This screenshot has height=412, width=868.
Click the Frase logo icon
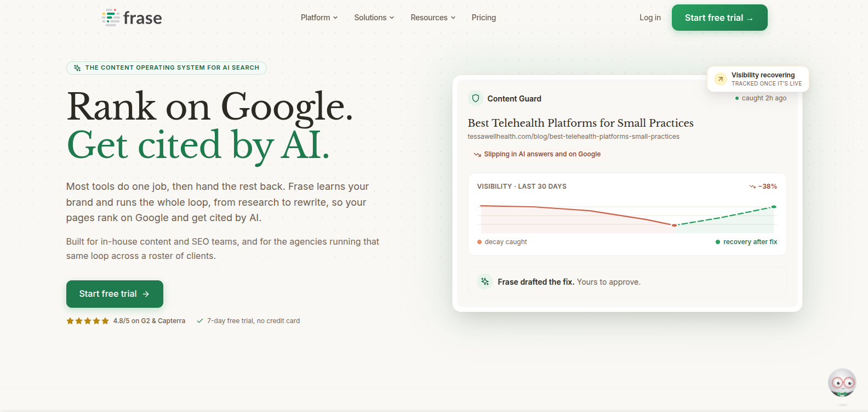111,18
